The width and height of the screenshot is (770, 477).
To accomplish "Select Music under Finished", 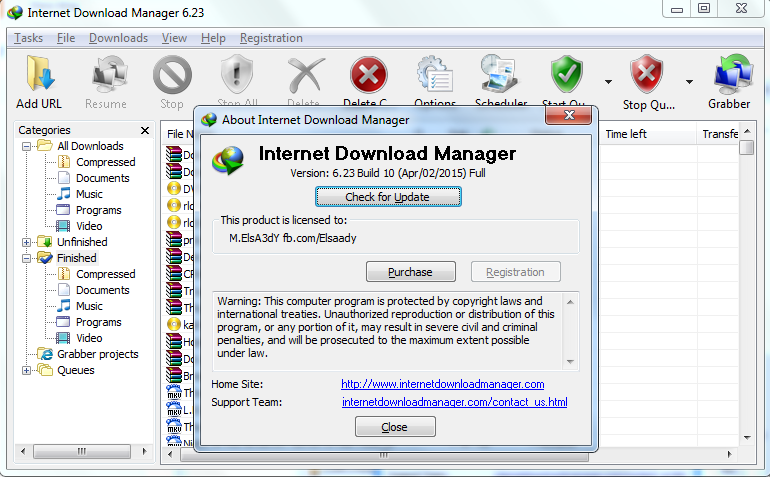I will [89, 307].
